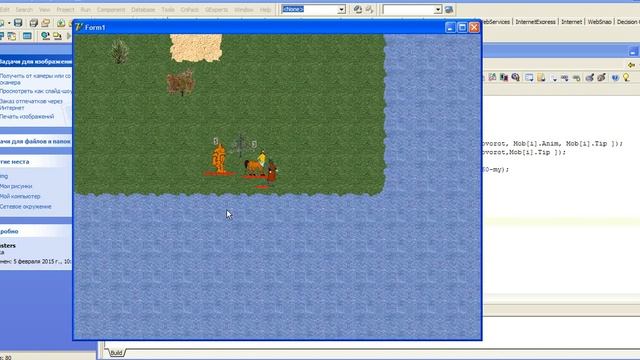The height and width of the screenshot is (360, 640).
Task: Open the Window menu
Action: point(244,9)
